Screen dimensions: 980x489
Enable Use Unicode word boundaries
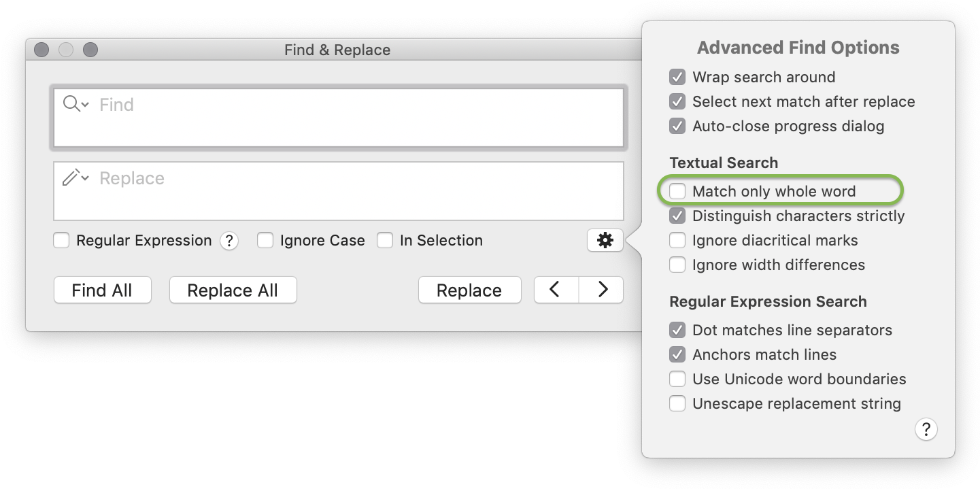[x=677, y=379]
